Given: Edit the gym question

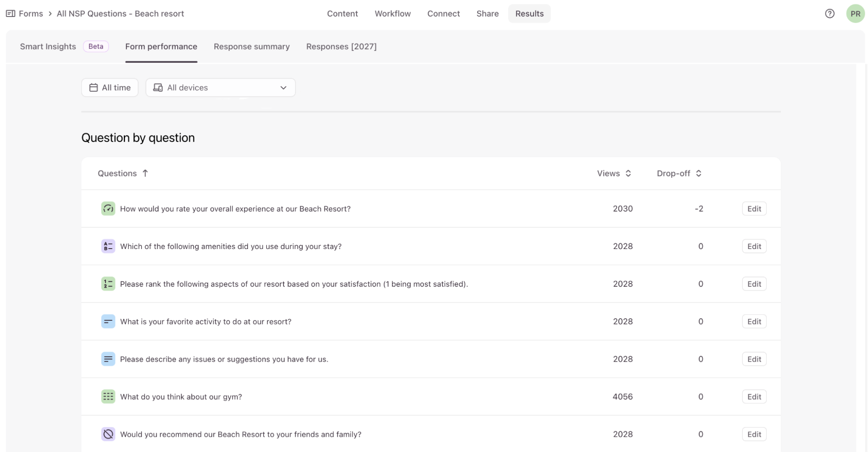Looking at the screenshot, I should (754, 396).
